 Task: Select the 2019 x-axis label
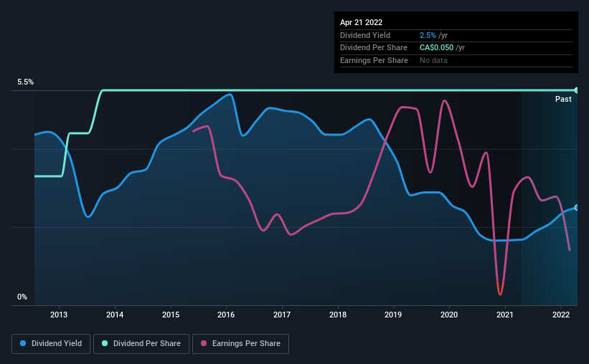click(x=393, y=315)
